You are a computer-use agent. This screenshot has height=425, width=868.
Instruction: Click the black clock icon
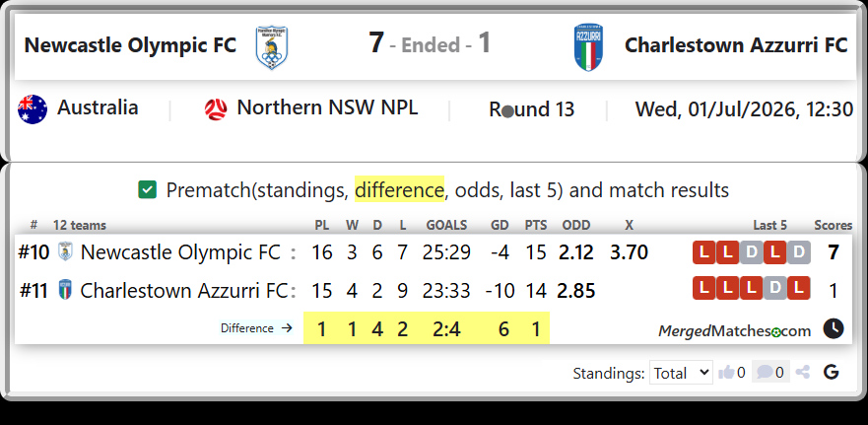(x=834, y=328)
